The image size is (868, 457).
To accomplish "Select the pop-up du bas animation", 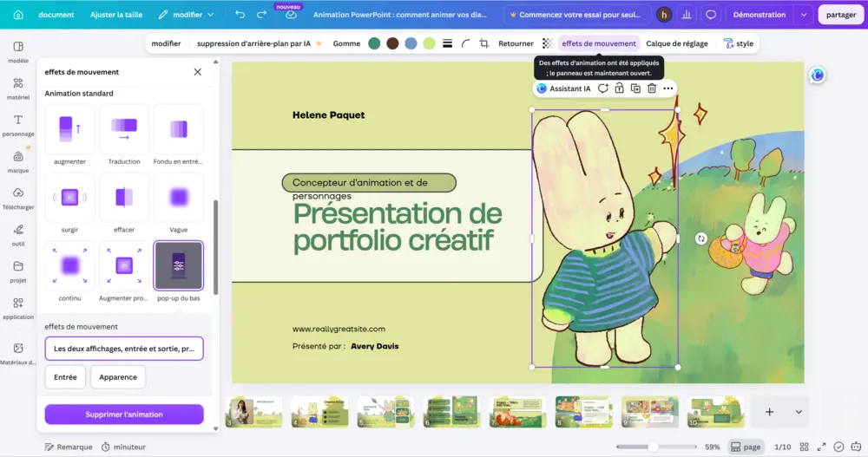I will click(x=178, y=266).
